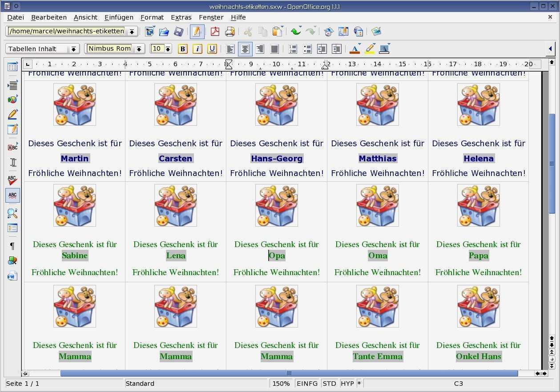The height and width of the screenshot is (392, 560).
Task: Open the paragraph style dropdown Tabellen Inhalt
Action: click(74, 49)
